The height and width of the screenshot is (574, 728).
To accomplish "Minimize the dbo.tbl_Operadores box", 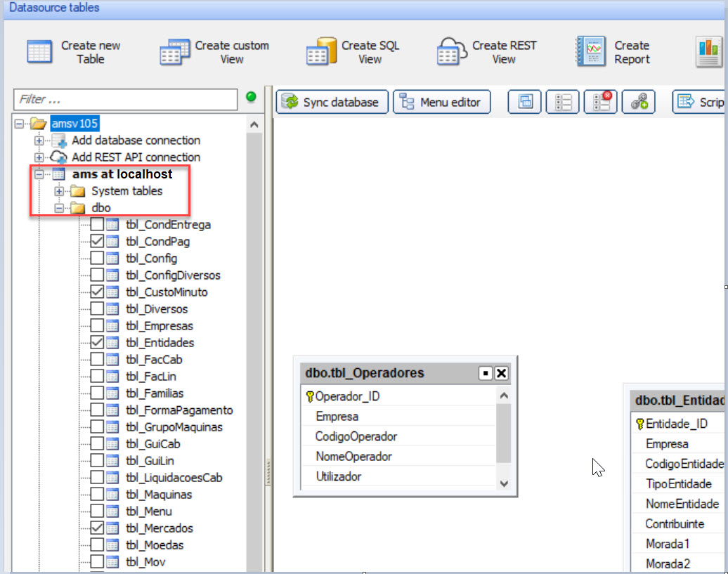I will tap(486, 373).
